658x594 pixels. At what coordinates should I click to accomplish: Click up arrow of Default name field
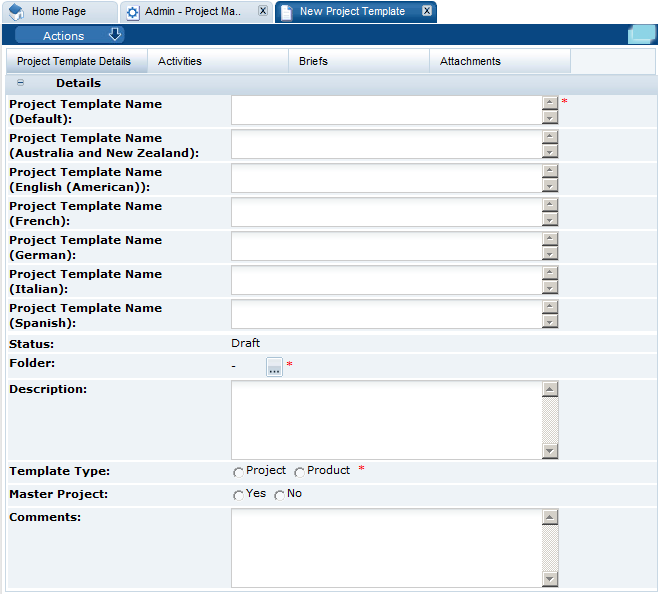click(x=550, y=103)
